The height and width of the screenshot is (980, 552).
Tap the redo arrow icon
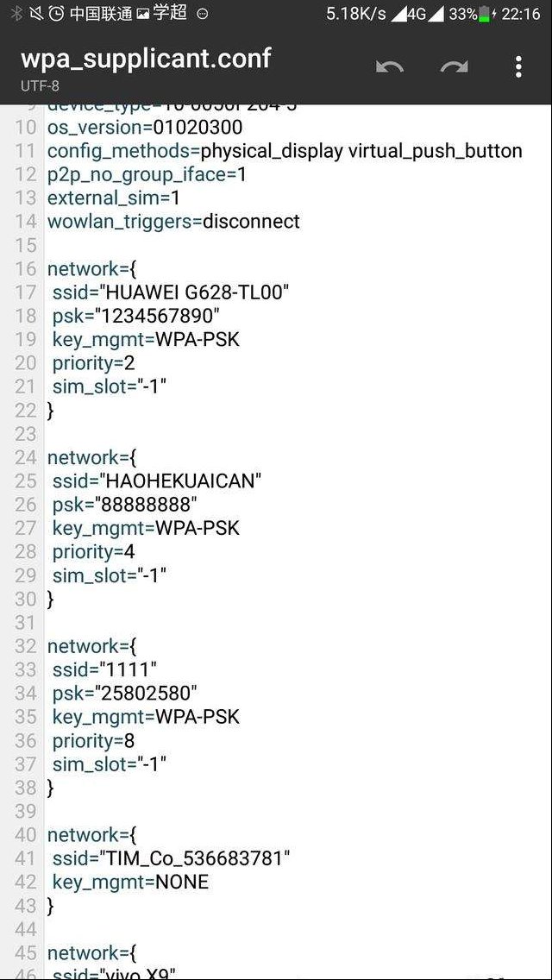pyautogui.click(x=454, y=66)
